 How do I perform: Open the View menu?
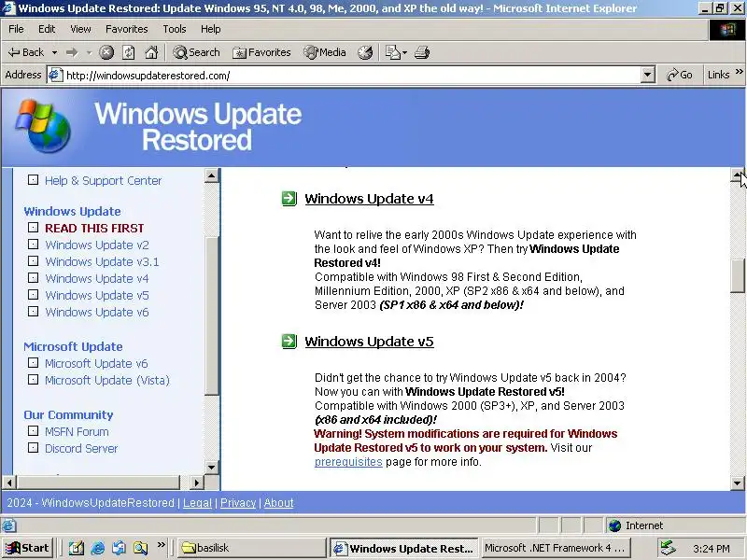pyautogui.click(x=80, y=29)
